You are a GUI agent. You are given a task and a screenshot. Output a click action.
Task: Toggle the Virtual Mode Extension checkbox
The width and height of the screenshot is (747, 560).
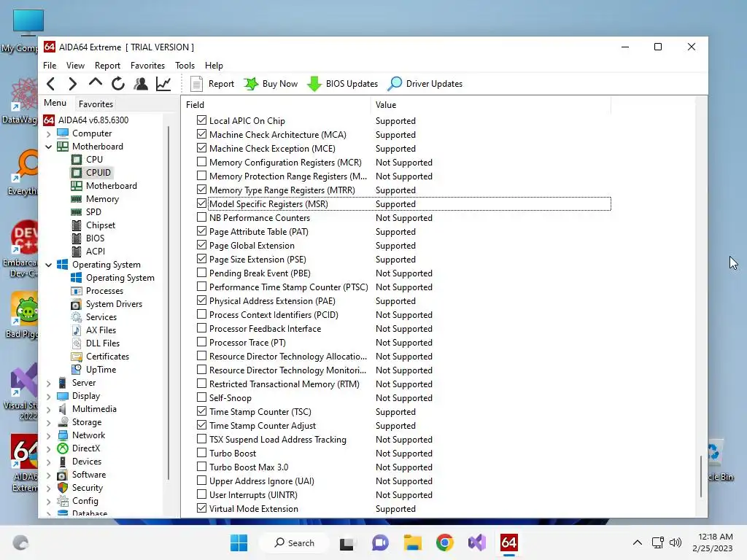click(201, 508)
